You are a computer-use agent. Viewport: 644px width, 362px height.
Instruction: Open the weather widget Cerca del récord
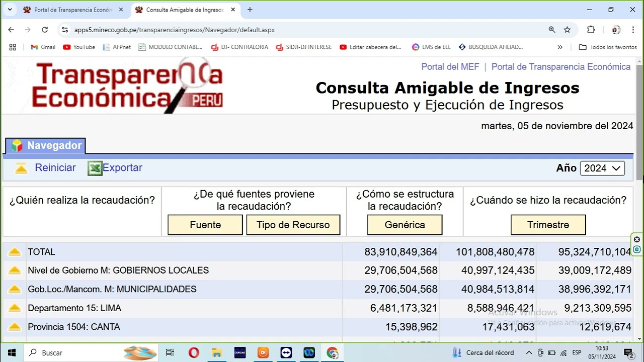483,352
